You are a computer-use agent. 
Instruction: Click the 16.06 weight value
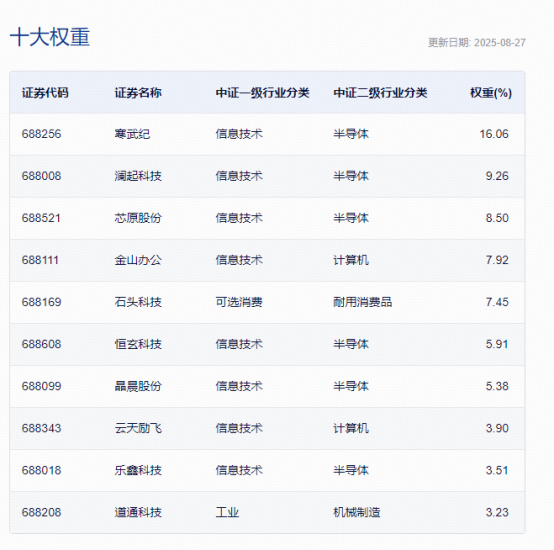coord(494,134)
